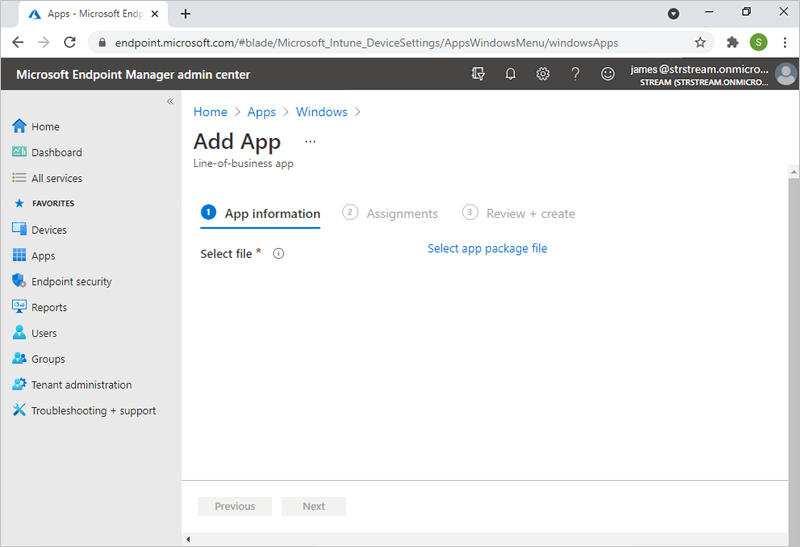Click the Select file info icon
The height and width of the screenshot is (547, 800).
pyautogui.click(x=279, y=254)
